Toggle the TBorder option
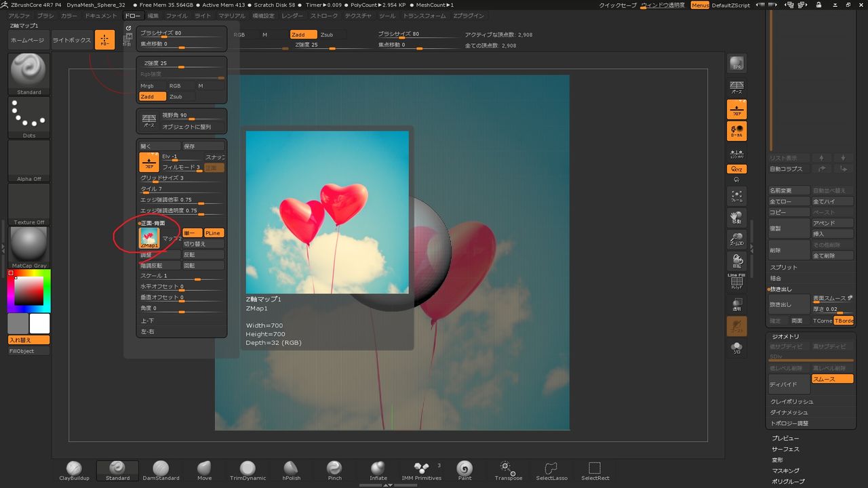The image size is (868, 488). pos(844,321)
